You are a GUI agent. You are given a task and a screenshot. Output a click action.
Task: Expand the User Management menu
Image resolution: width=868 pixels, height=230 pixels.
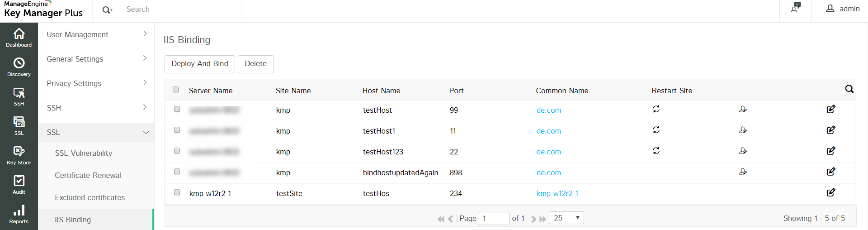tap(96, 34)
